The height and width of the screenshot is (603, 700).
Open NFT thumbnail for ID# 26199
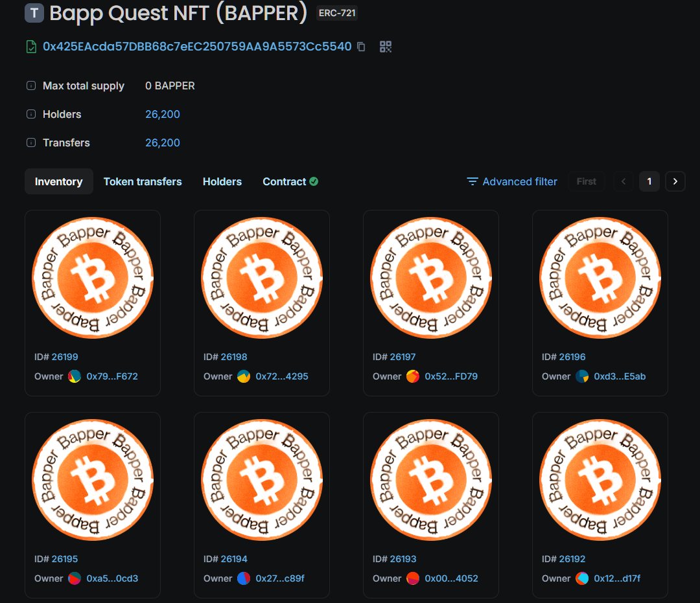coord(93,277)
